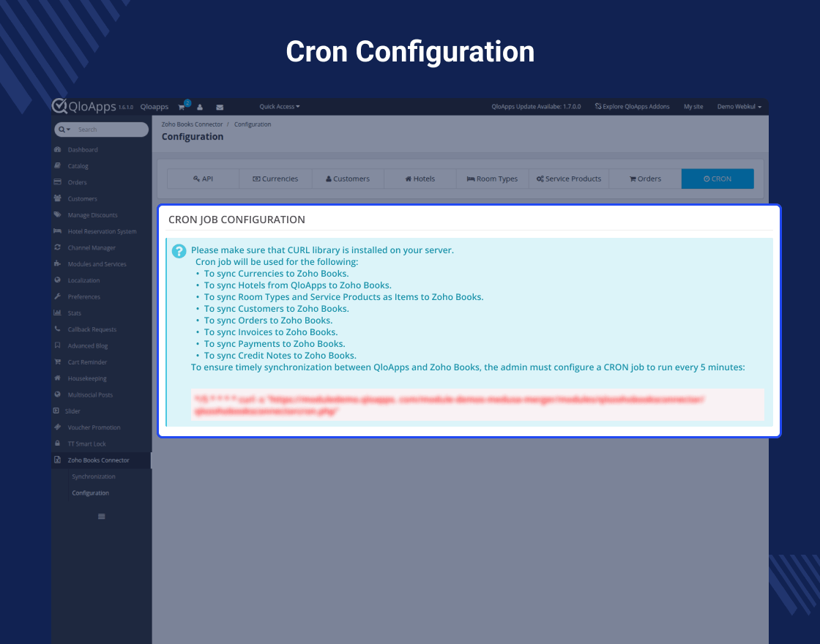The height and width of the screenshot is (644, 820).
Task: Click the Channel Manager refresh icon
Action: click(x=58, y=247)
